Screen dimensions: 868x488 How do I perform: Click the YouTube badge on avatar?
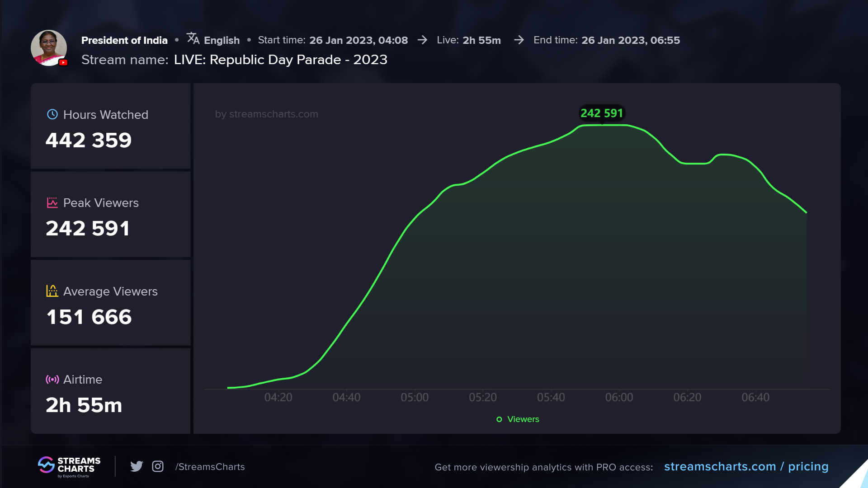(x=63, y=62)
